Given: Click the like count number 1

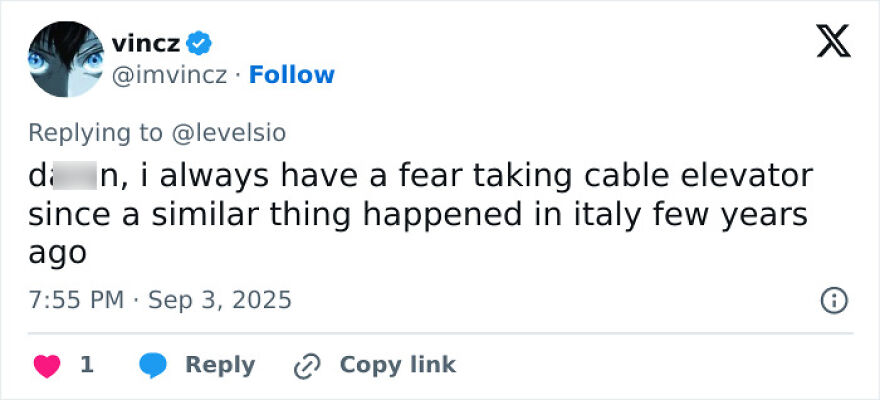Looking at the screenshot, I should pyautogui.click(x=86, y=365).
